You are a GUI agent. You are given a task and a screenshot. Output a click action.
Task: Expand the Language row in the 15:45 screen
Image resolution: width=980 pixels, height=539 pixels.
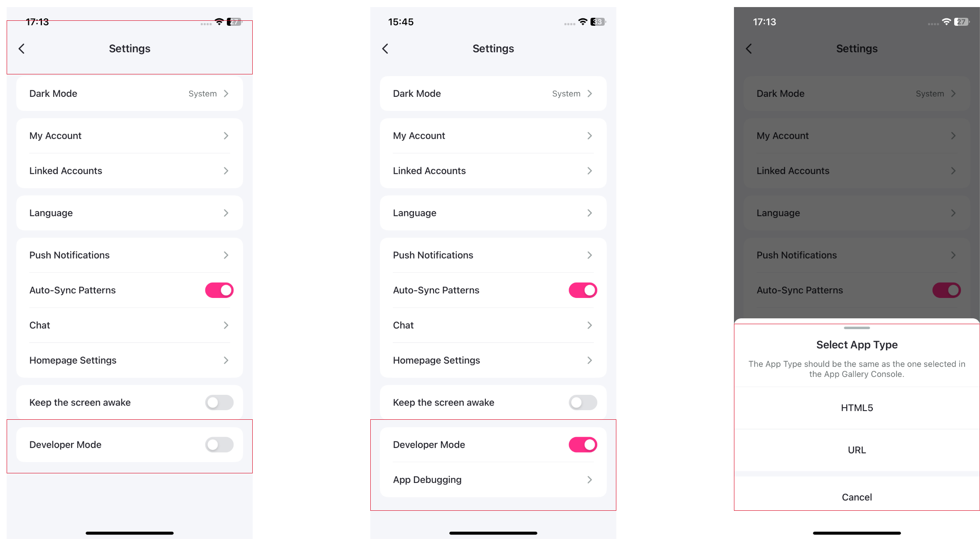click(493, 213)
